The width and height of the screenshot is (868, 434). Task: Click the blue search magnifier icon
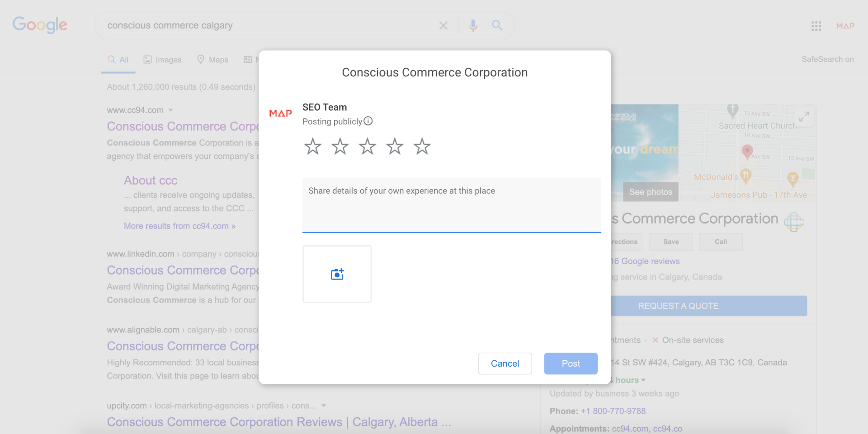tap(497, 25)
